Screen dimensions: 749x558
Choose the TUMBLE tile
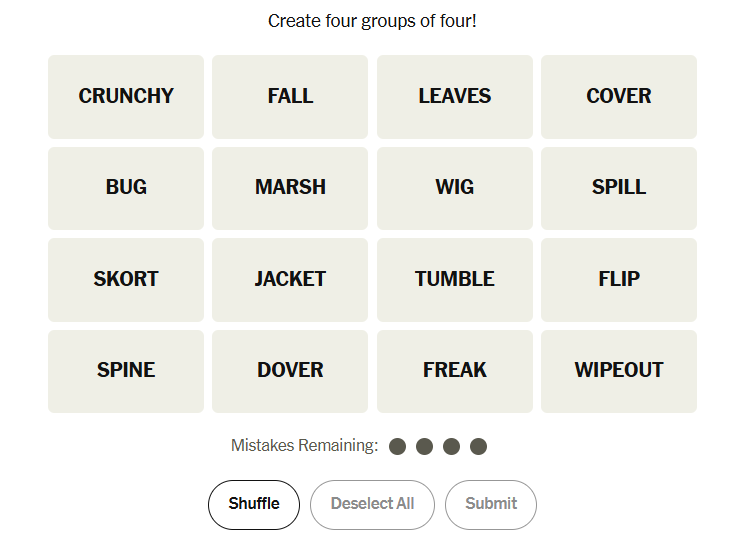(x=455, y=279)
